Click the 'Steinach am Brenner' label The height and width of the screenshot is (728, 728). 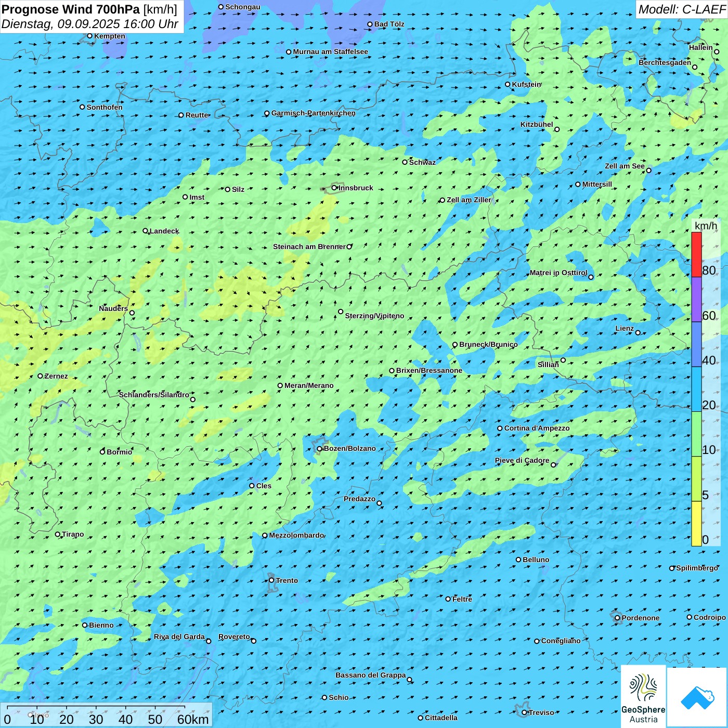click(309, 246)
